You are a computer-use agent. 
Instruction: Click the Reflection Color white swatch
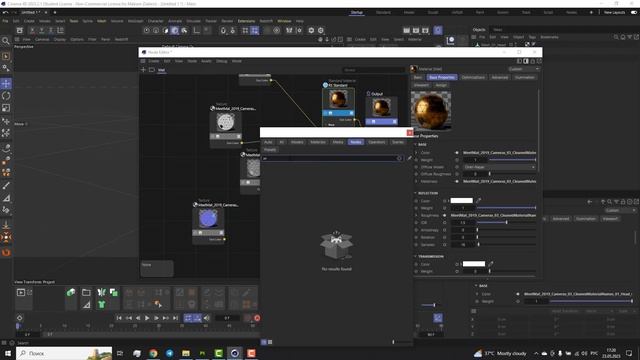[x=462, y=200]
